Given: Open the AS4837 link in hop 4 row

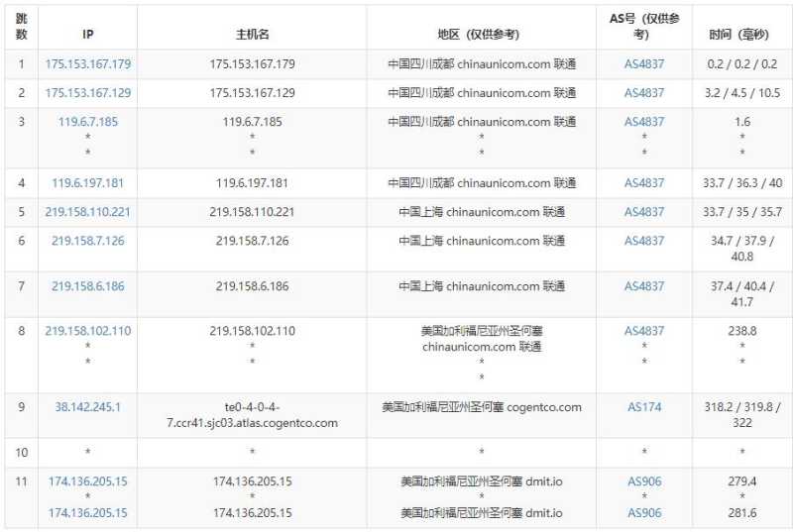Looking at the screenshot, I should pos(644,183).
